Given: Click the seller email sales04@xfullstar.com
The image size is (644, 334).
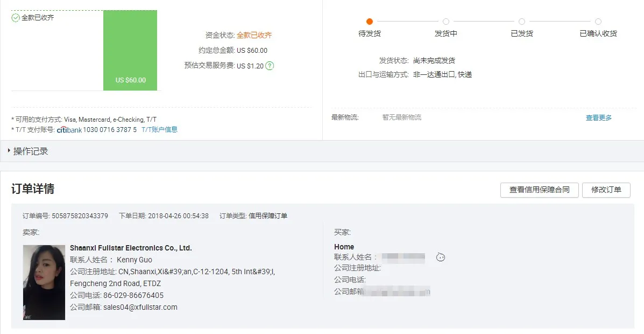Looking at the screenshot, I should coord(140,307).
